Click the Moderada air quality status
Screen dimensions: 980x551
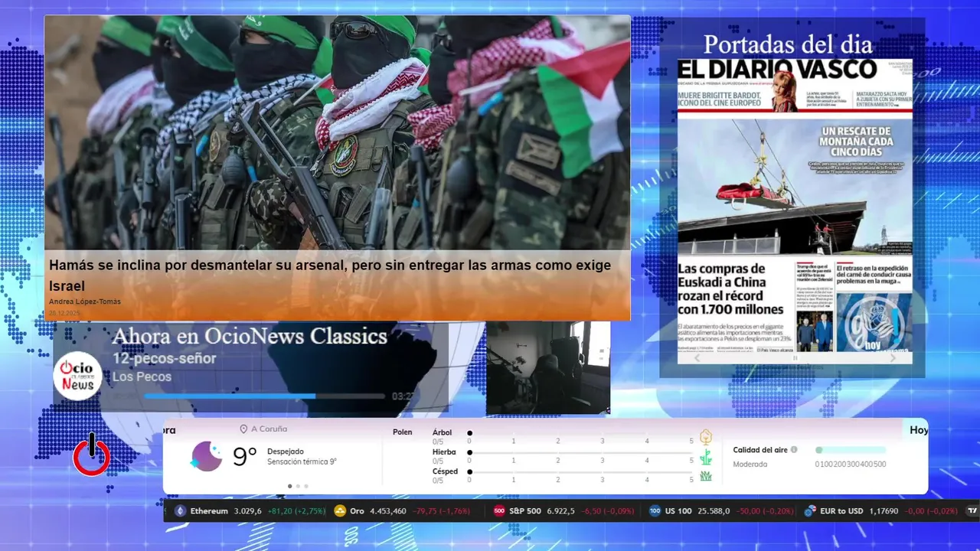coord(750,464)
